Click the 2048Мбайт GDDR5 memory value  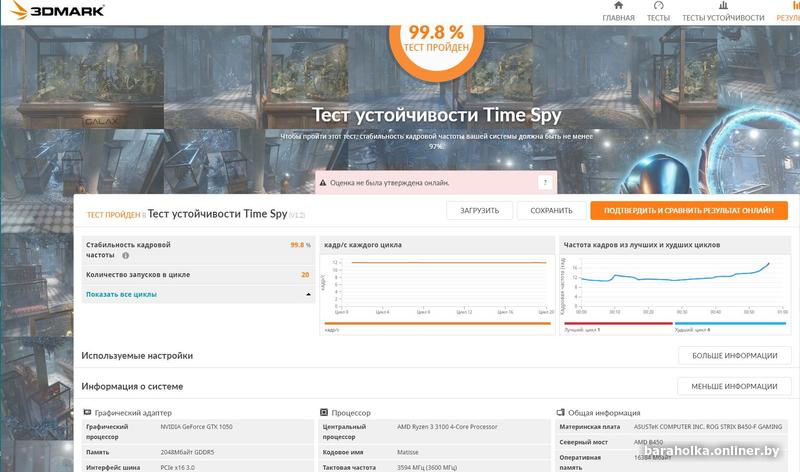[187, 452]
